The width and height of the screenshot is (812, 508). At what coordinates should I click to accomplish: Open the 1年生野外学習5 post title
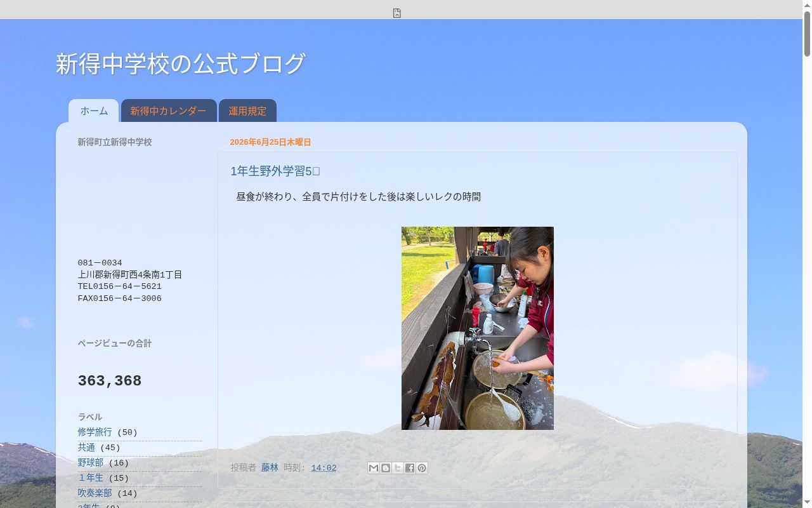coord(275,171)
